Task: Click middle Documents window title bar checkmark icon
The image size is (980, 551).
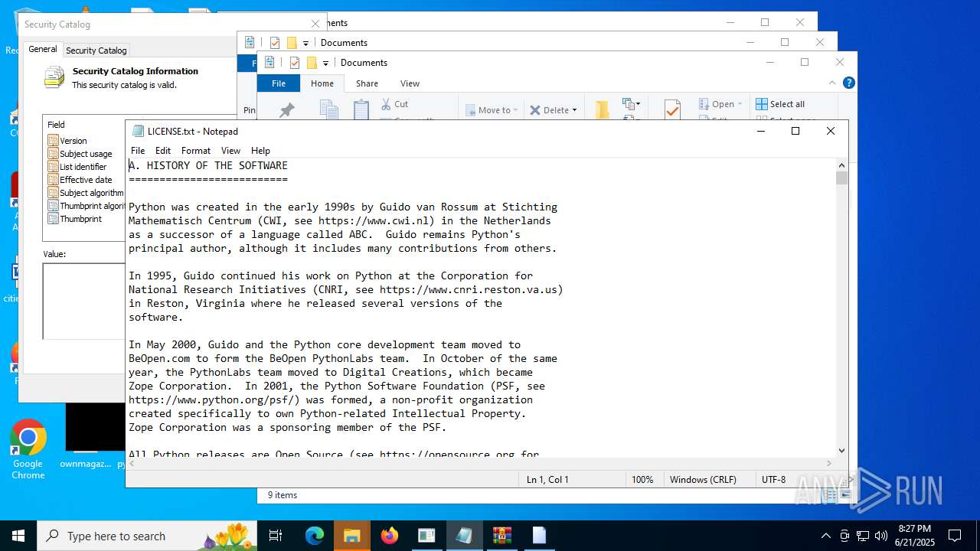Action: coord(275,43)
